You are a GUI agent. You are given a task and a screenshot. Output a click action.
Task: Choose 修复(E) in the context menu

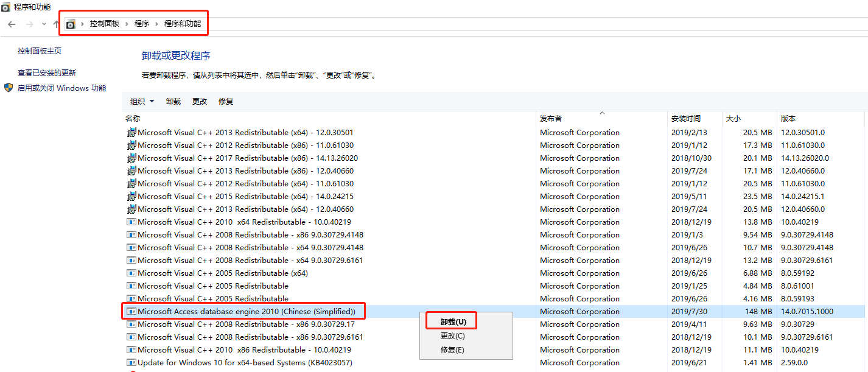click(452, 350)
